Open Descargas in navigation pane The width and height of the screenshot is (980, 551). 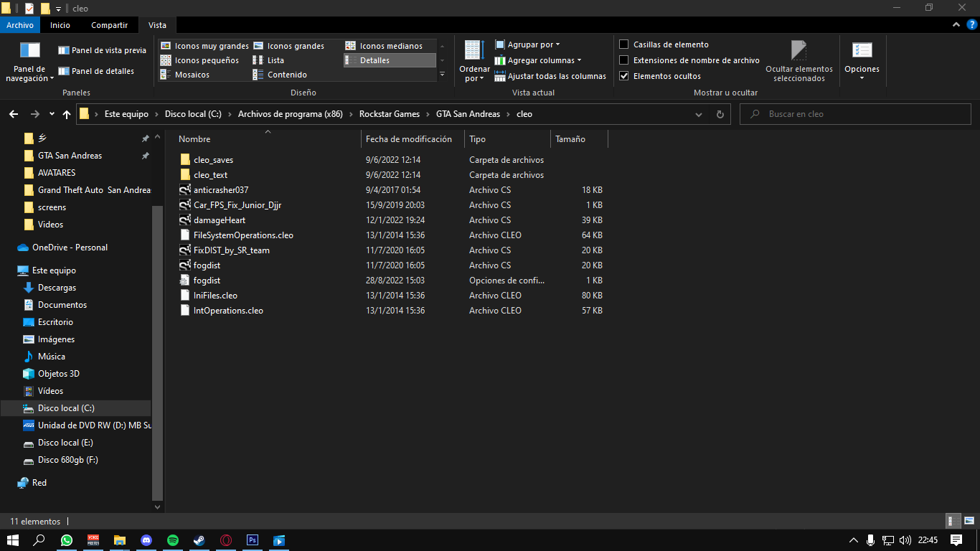57,288
